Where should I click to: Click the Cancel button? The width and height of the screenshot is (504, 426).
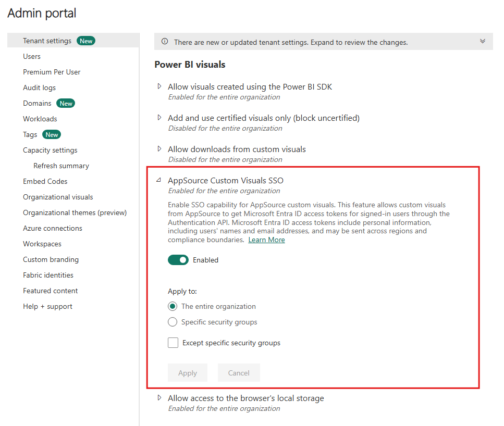pos(238,372)
